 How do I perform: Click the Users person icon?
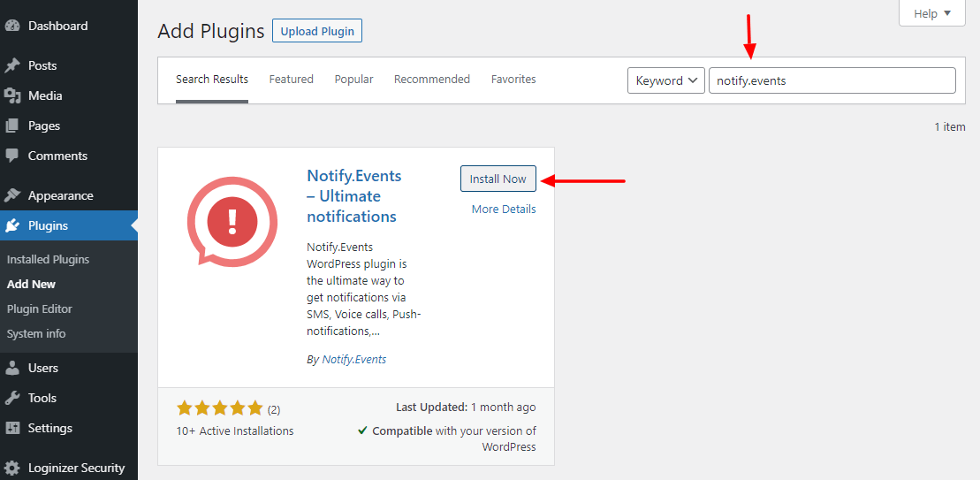[11, 368]
